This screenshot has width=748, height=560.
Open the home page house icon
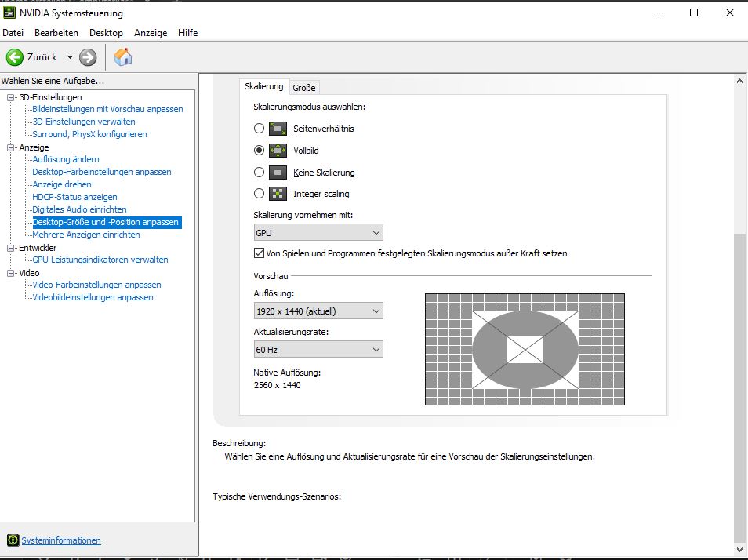(123, 56)
